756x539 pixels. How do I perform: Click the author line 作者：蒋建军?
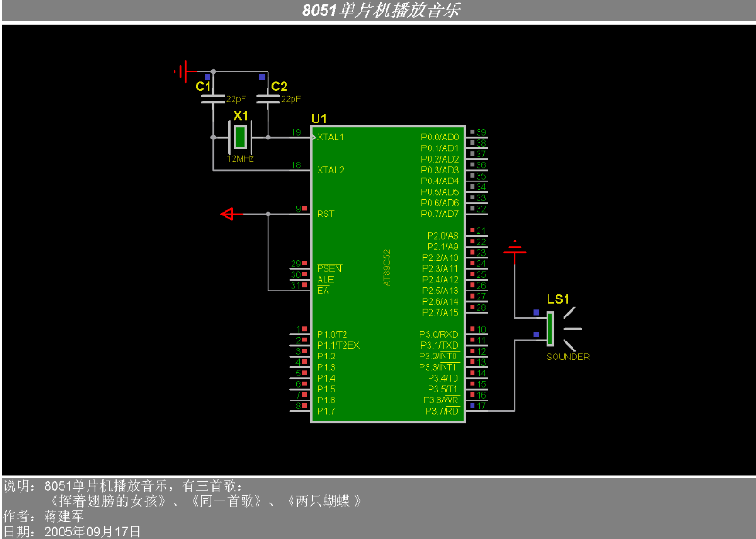pos(44,517)
